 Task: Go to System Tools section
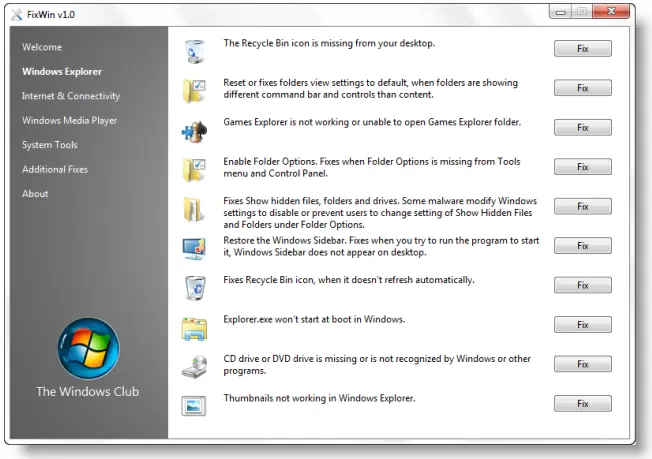50,145
